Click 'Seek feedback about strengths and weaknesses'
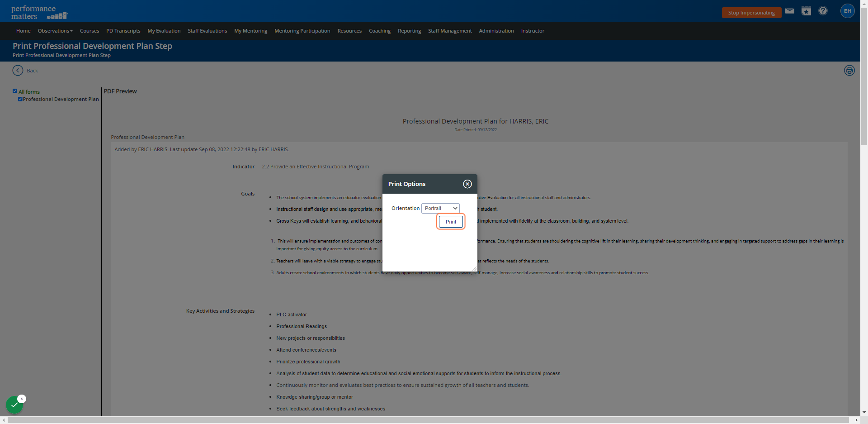 (x=331, y=409)
